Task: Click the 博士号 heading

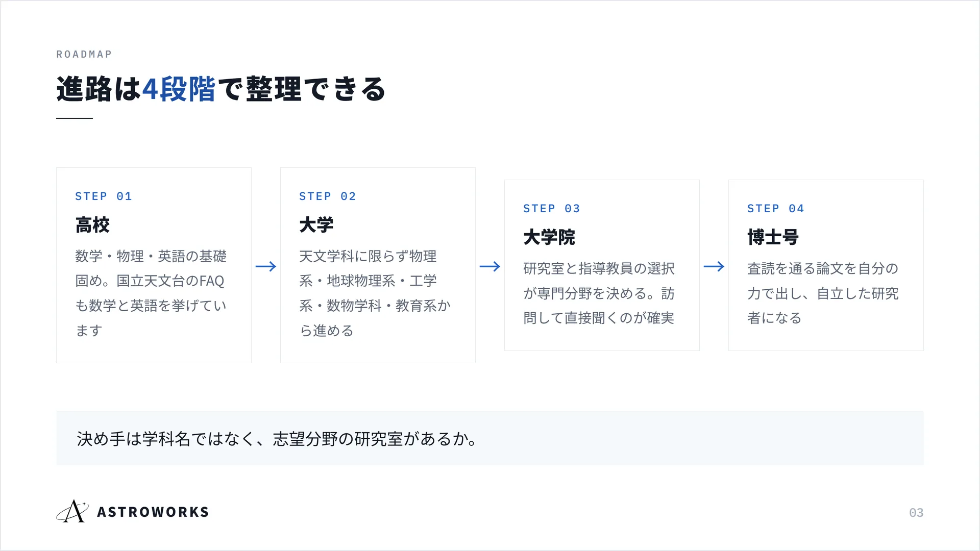Action: pyautogui.click(x=773, y=237)
